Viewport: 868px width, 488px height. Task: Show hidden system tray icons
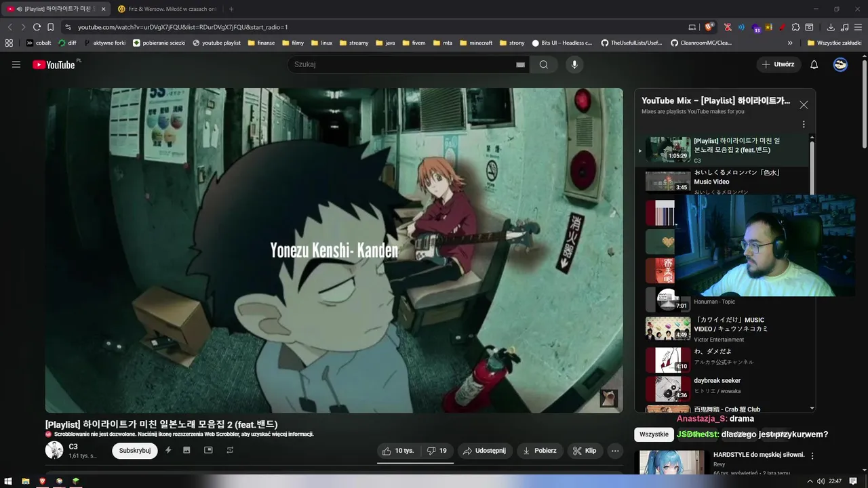coord(810,481)
